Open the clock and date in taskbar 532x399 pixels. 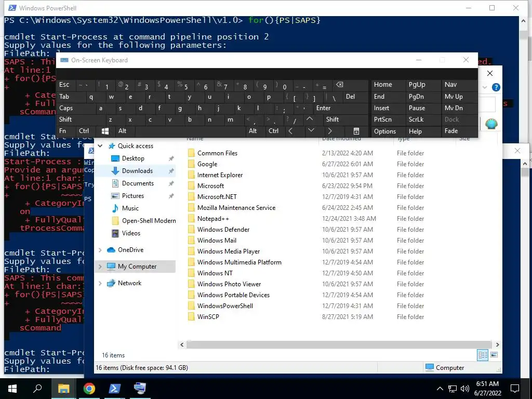coord(487,389)
